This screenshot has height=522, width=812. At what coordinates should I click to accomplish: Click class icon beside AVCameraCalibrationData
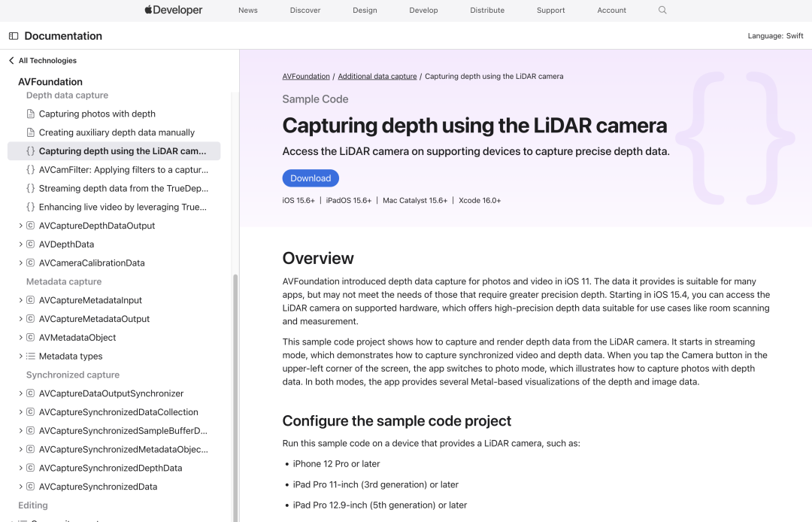[31, 263]
